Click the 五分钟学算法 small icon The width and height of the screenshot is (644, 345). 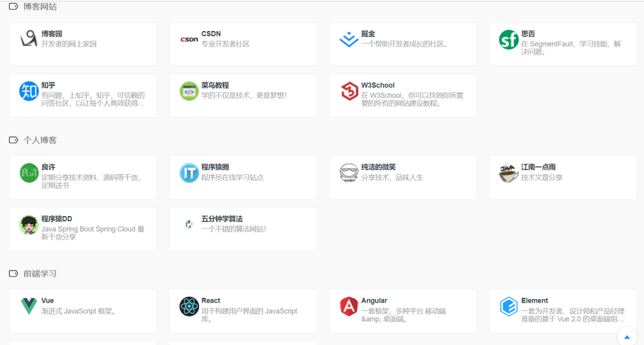coord(189,224)
